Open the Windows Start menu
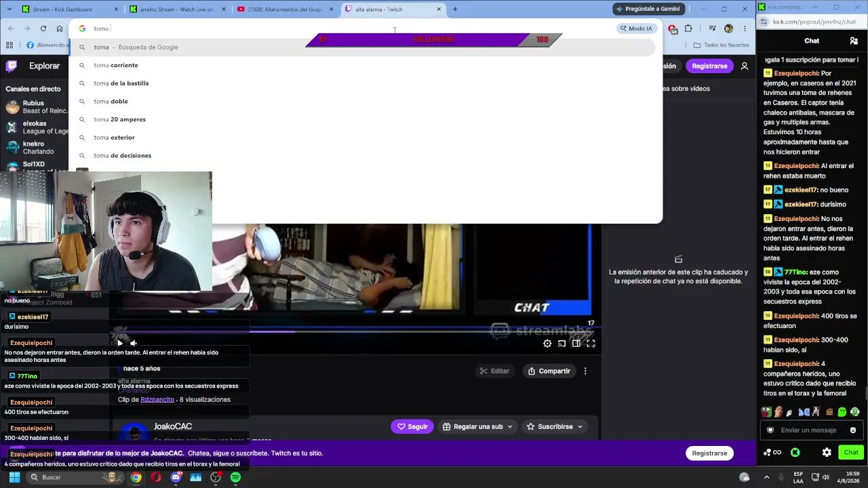 click(14, 477)
